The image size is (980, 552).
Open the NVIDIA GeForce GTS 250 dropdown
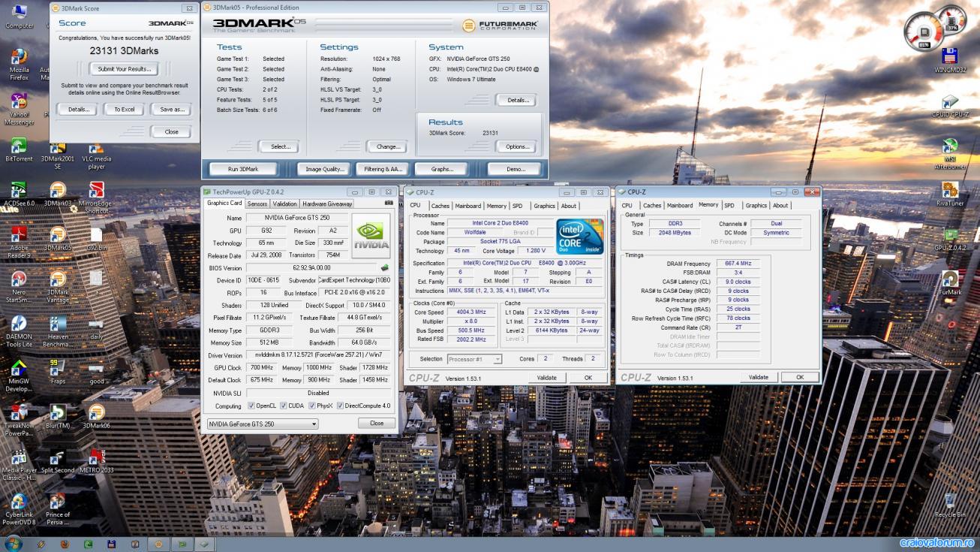[263, 424]
